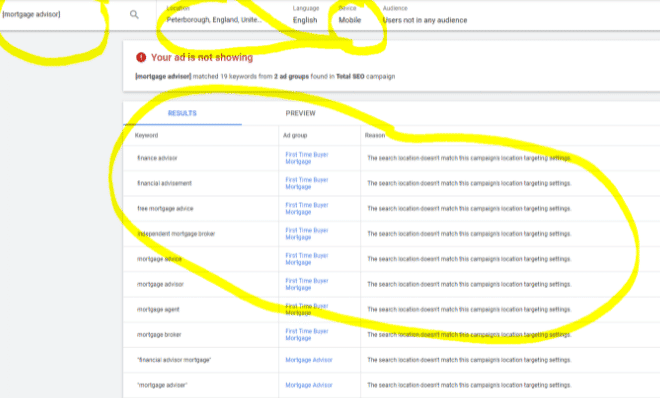Open First Time Buyer Mortgage link for finance advisor
The height and width of the screenshot is (398, 660).
pos(306,158)
